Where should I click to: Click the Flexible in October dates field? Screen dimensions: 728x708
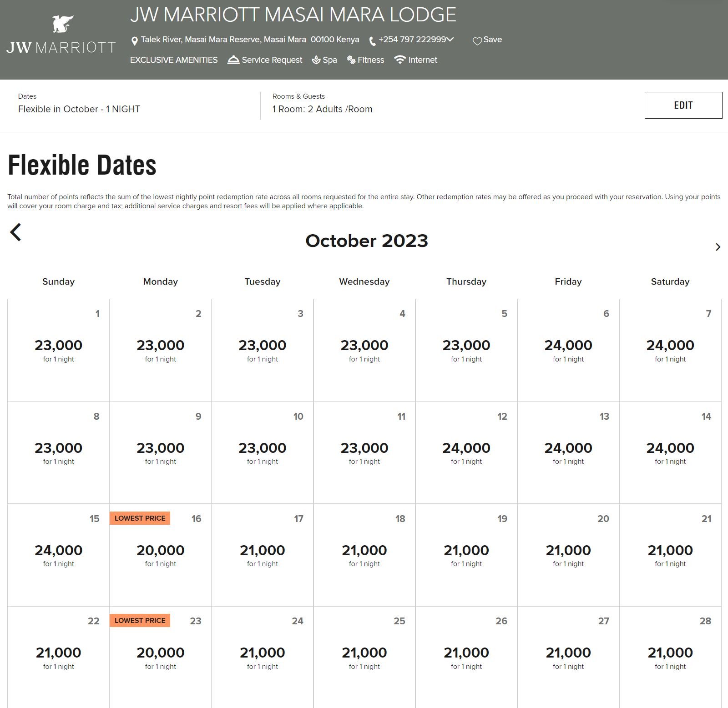[79, 109]
